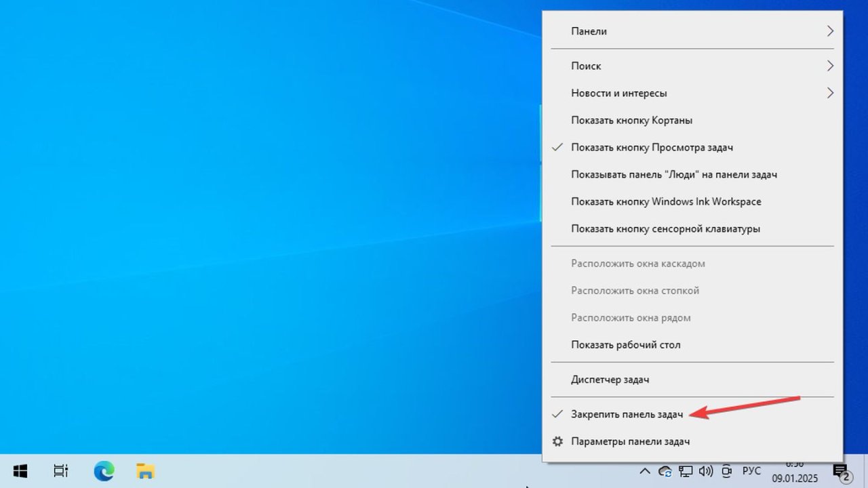Image resolution: width=868 pixels, height=488 pixels.
Task: Toggle 'Показать кнопку Просмотра задач' off
Action: [651, 147]
